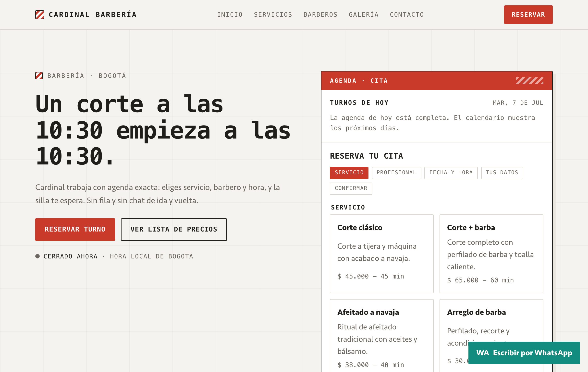Select the FECHA Y HORA step tab

click(x=451, y=173)
